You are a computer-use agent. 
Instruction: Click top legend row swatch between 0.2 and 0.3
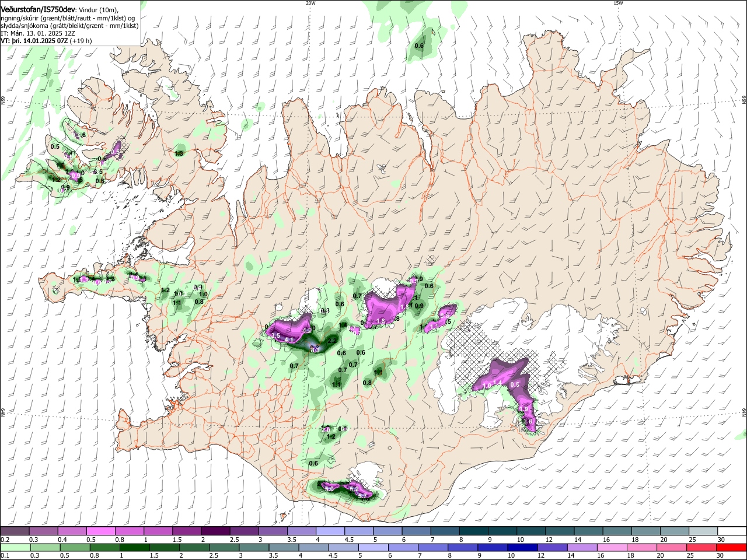(15, 531)
